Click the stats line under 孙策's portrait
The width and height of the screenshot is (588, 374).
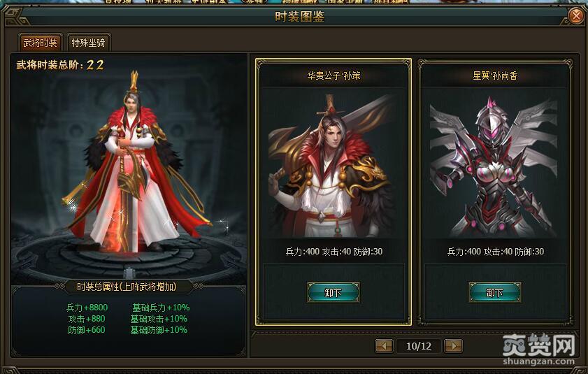tap(334, 252)
